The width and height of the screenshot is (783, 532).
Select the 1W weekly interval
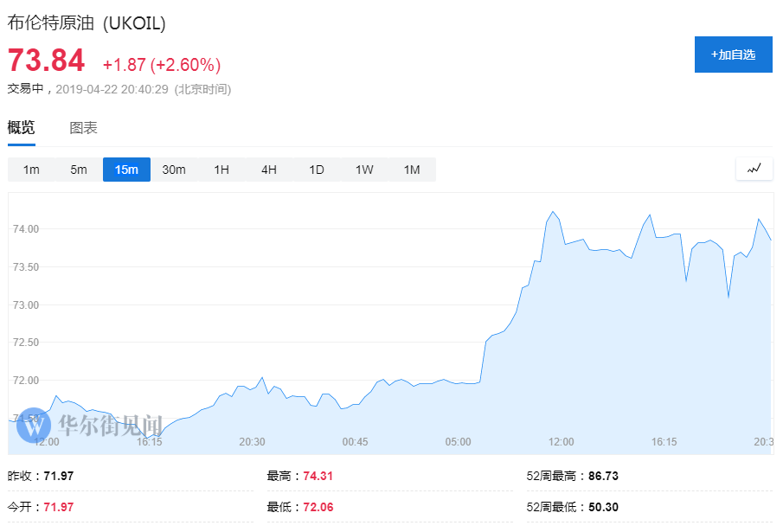364,170
